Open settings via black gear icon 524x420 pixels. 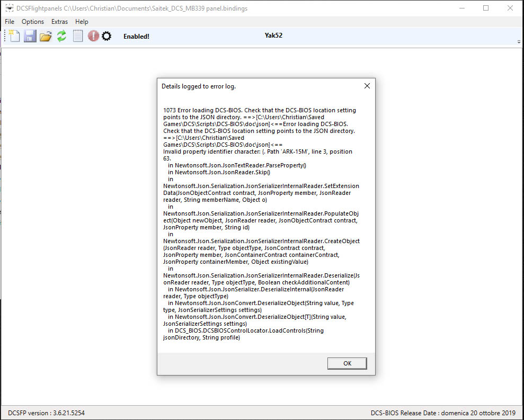106,36
